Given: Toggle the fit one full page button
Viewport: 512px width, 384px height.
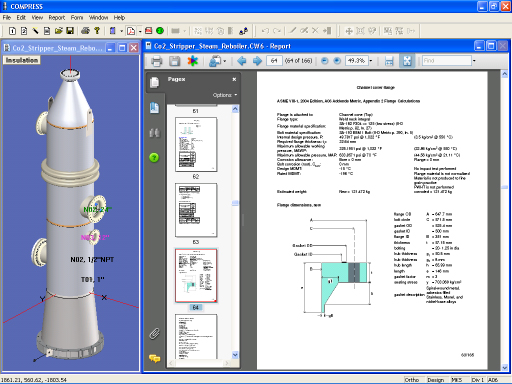Looking at the screenshot, I should pyautogui.click(x=407, y=61).
